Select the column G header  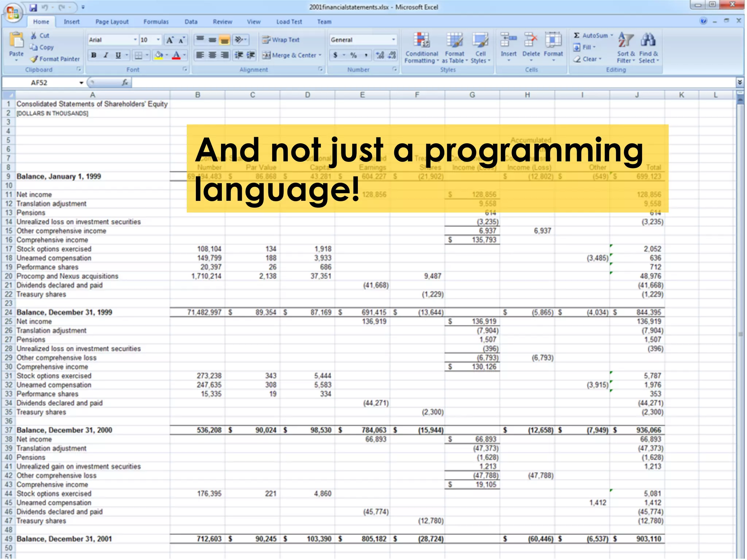point(472,95)
